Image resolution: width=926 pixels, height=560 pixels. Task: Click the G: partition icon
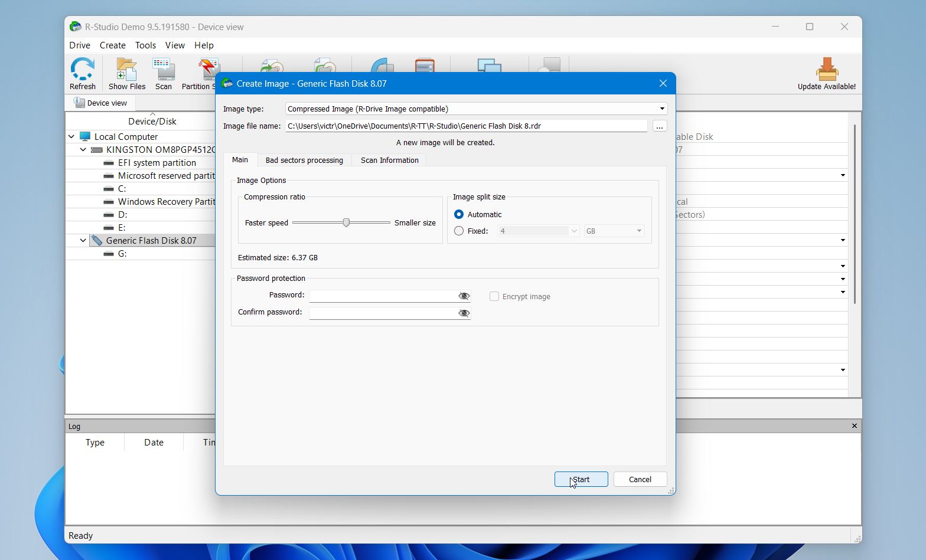pyautogui.click(x=109, y=254)
